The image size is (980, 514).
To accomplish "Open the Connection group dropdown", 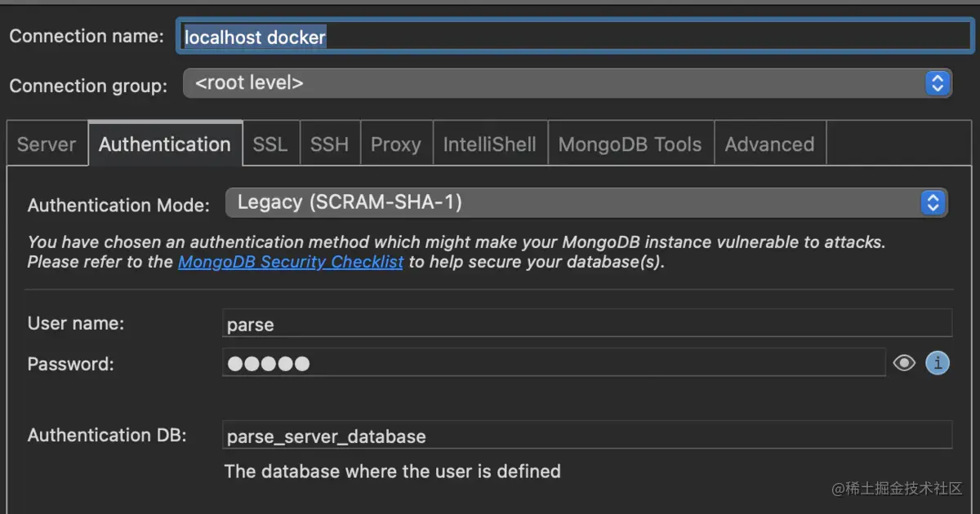I will [x=555, y=83].
